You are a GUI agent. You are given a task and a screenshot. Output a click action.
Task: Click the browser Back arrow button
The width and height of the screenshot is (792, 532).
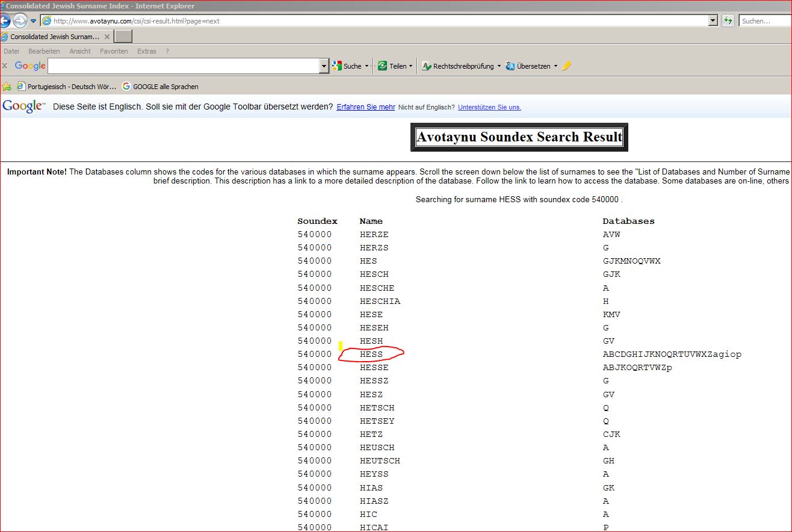pyautogui.click(x=4, y=21)
